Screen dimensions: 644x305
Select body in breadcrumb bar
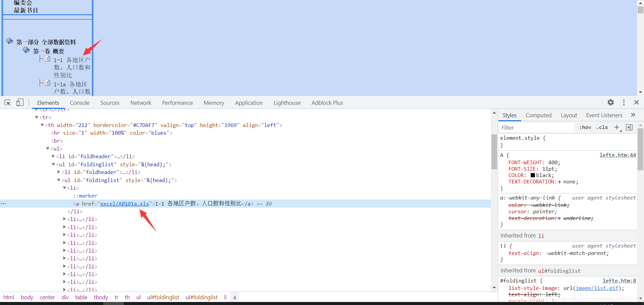point(27,297)
